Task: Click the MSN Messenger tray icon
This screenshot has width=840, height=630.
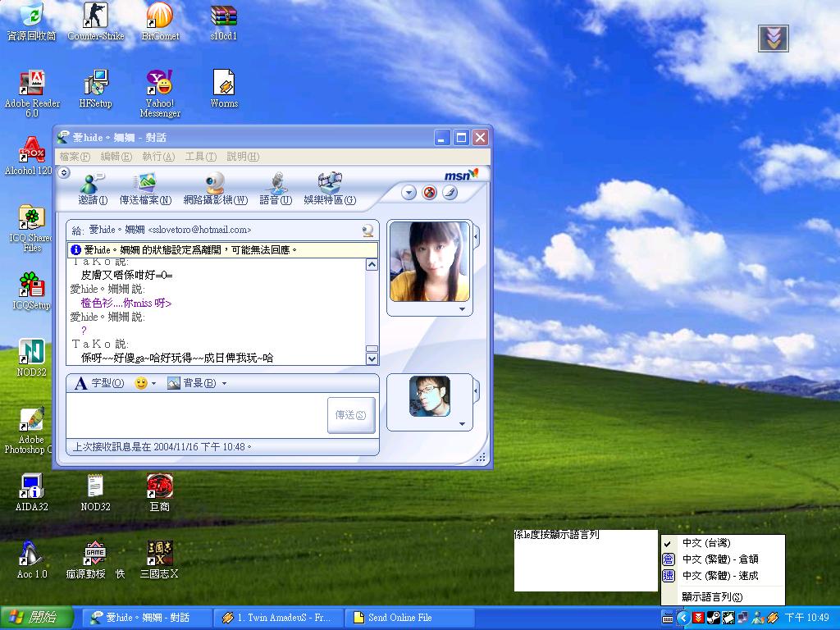Action: (x=758, y=618)
